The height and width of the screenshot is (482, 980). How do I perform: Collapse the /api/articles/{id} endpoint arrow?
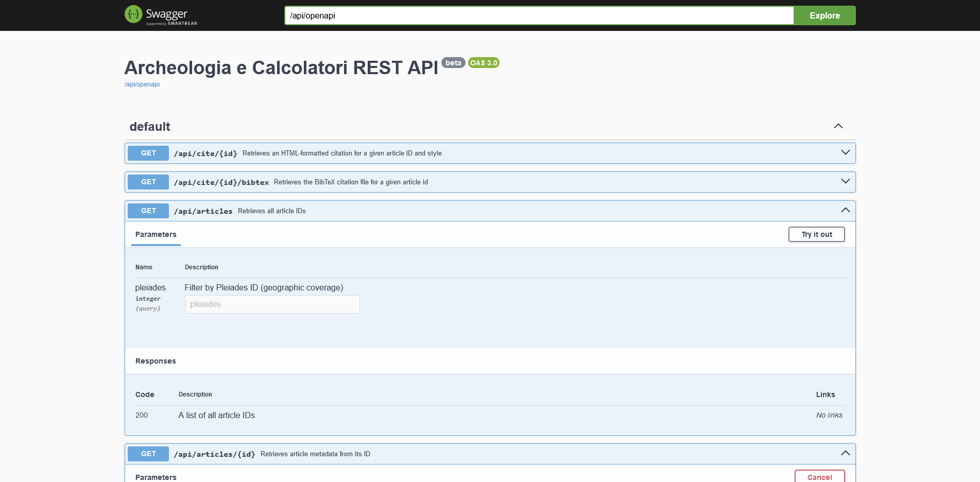pos(845,453)
